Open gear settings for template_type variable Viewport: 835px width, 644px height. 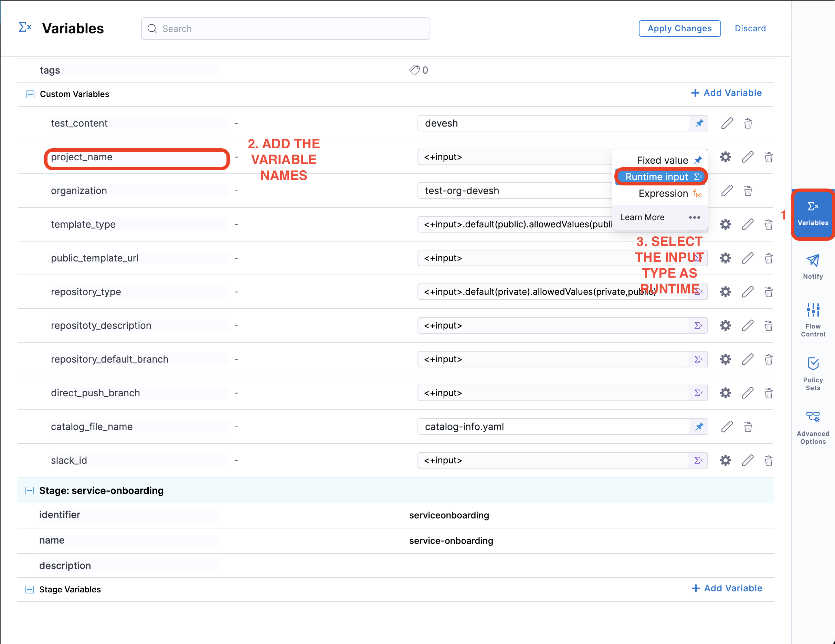pos(725,224)
